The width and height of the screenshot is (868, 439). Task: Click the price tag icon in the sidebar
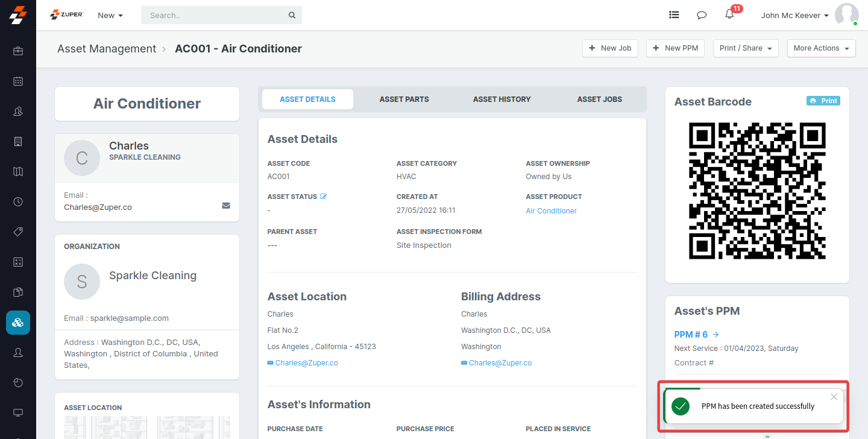pyautogui.click(x=18, y=232)
